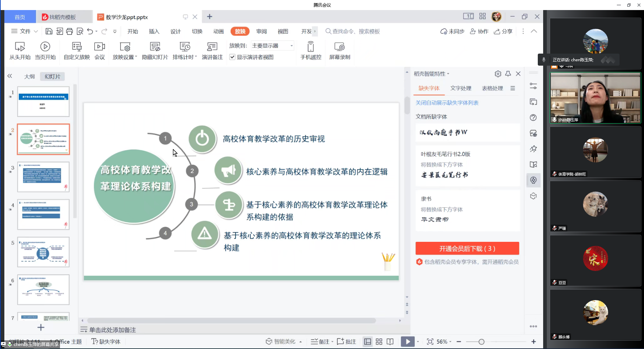
Task: Start slideshow from current slide (当页开始)
Action: click(x=45, y=47)
